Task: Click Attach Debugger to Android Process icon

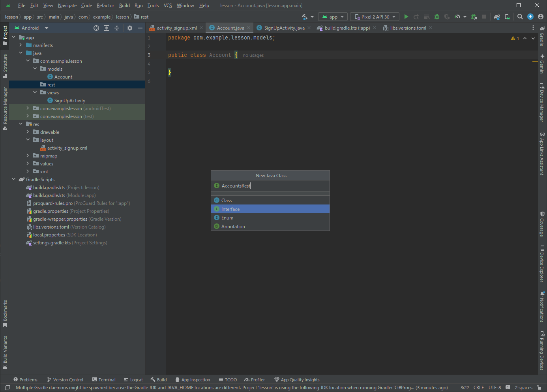Action: [x=474, y=17]
